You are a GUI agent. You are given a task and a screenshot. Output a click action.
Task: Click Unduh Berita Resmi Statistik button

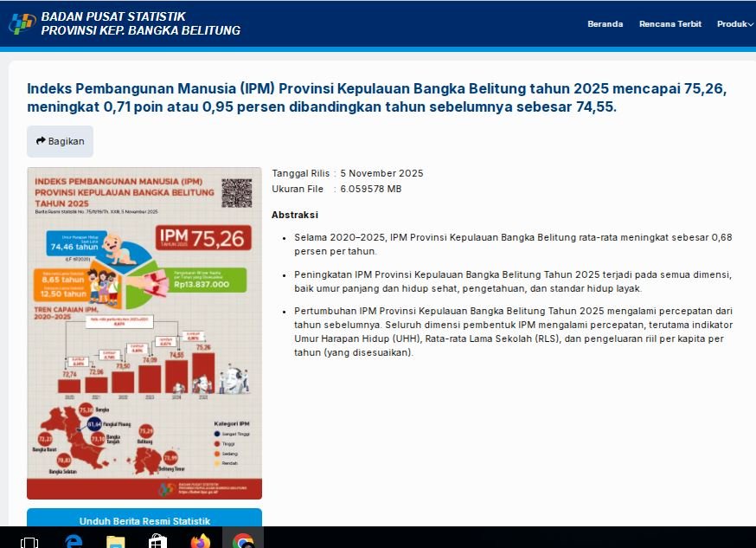[x=144, y=520]
